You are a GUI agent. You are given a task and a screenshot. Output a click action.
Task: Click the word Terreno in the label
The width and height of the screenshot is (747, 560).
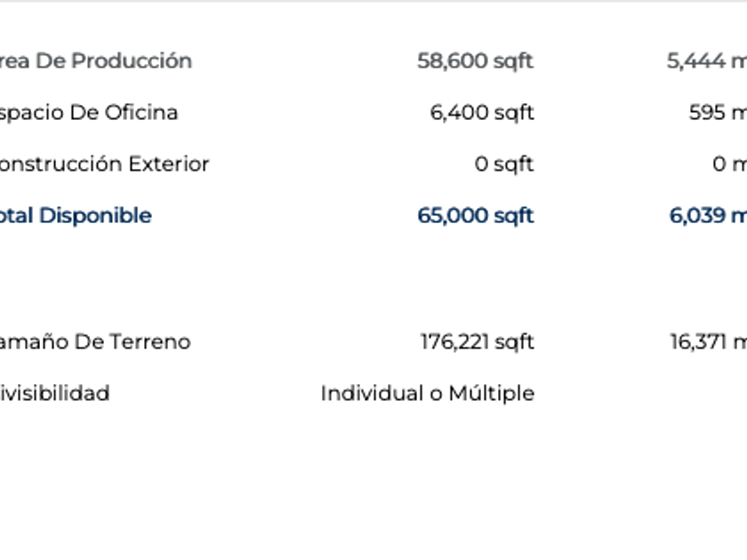[150, 341]
